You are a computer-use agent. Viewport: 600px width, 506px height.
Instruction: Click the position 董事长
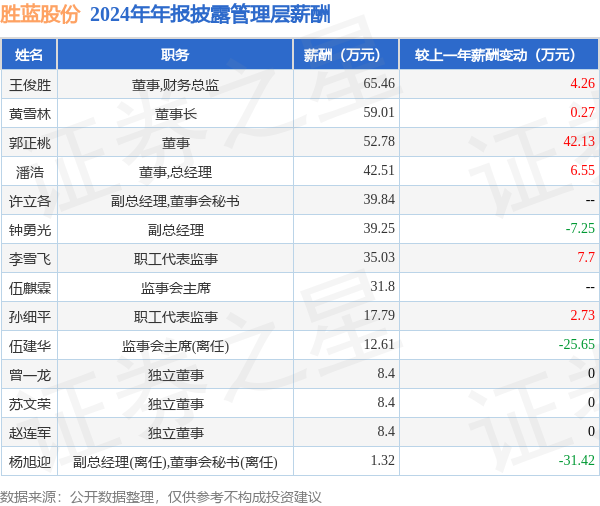pos(176,114)
